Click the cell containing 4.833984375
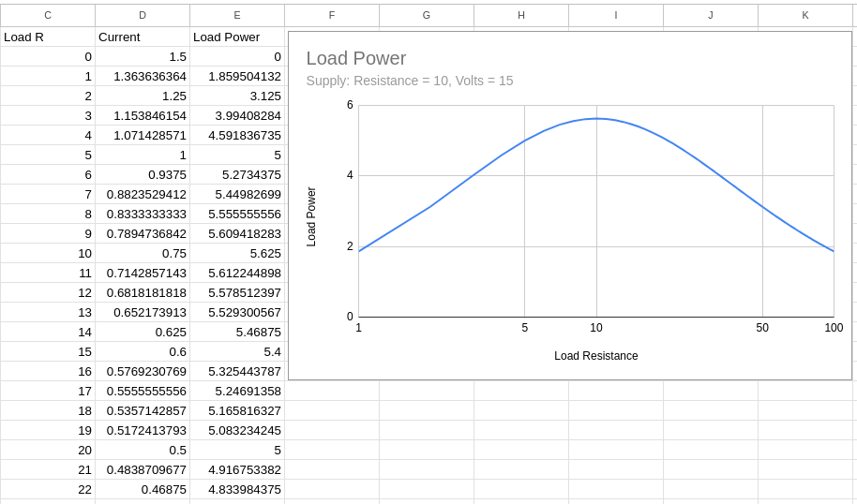Image resolution: width=857 pixels, height=504 pixels. pos(237,489)
